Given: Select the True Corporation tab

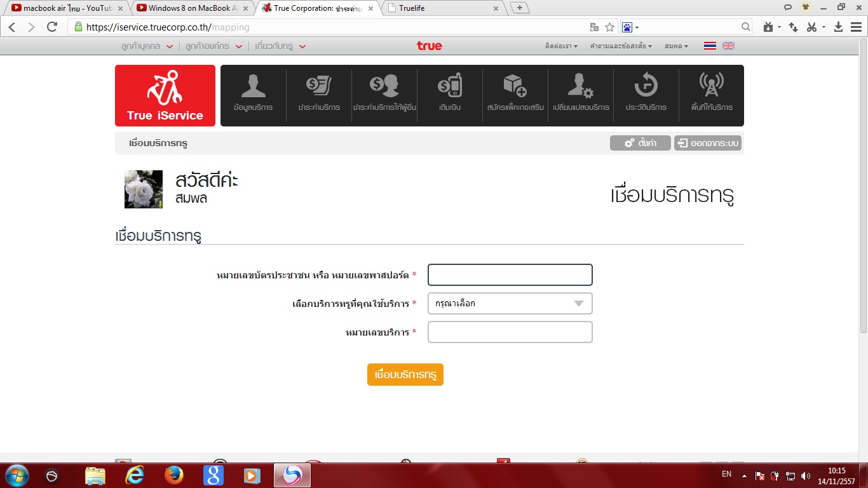Looking at the screenshot, I should (x=317, y=8).
